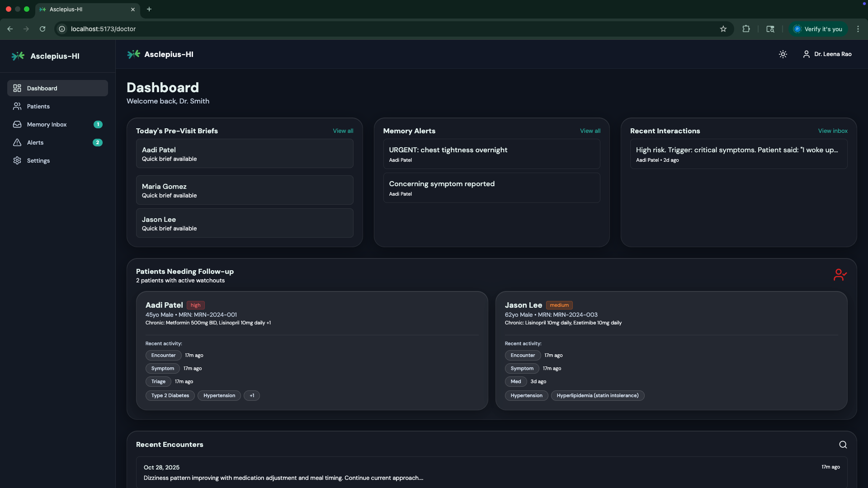Go to the Patients page
This screenshot has width=868, height=488.
pyautogui.click(x=38, y=106)
